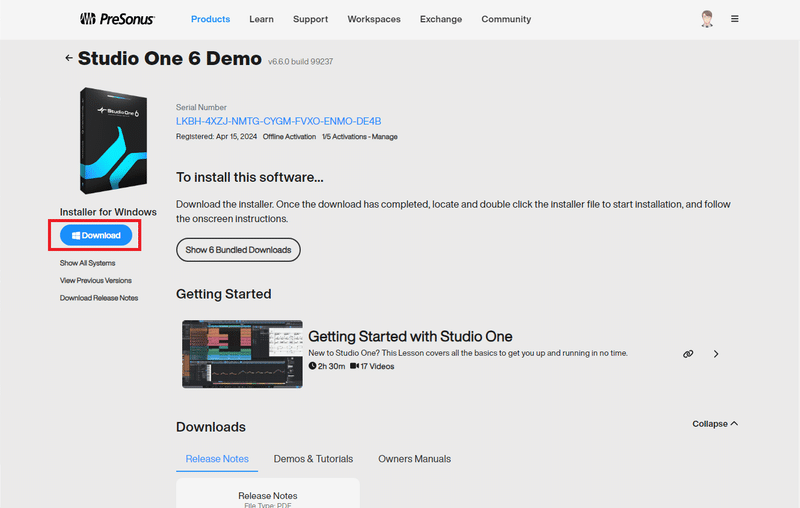Go back using the arrow beside Studio One 6 Demo
The image size is (800, 508).
tap(69, 58)
